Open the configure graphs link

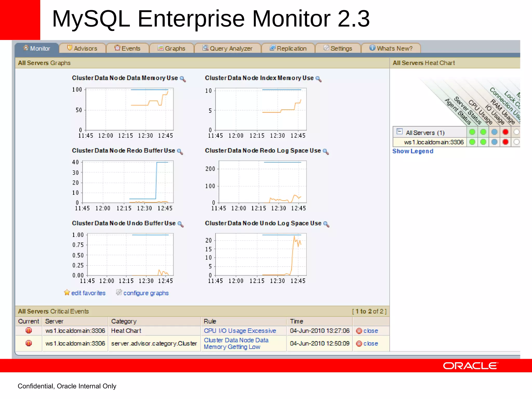(x=146, y=293)
